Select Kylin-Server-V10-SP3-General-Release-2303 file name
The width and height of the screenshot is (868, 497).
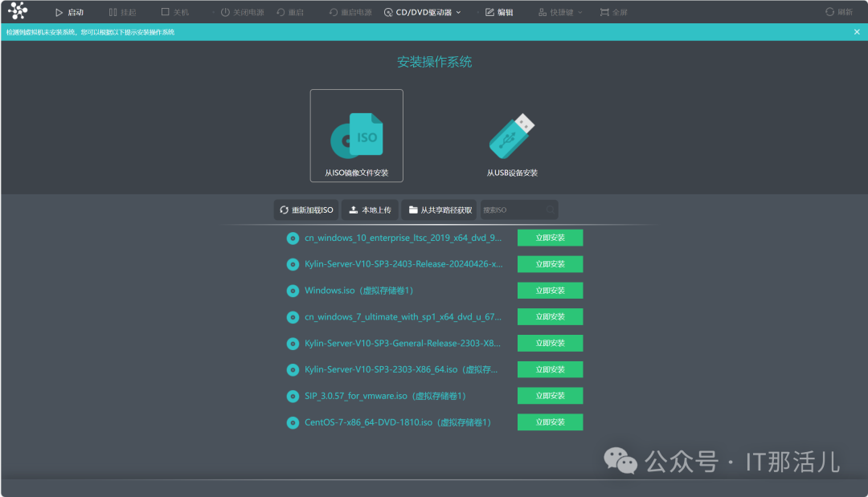403,344
